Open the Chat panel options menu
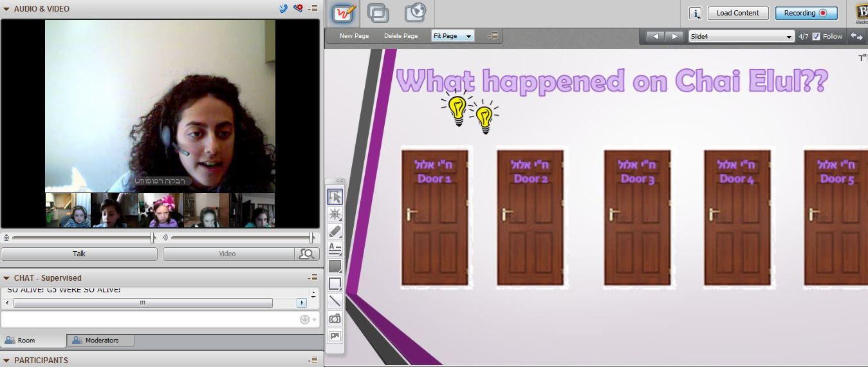 [x=313, y=278]
